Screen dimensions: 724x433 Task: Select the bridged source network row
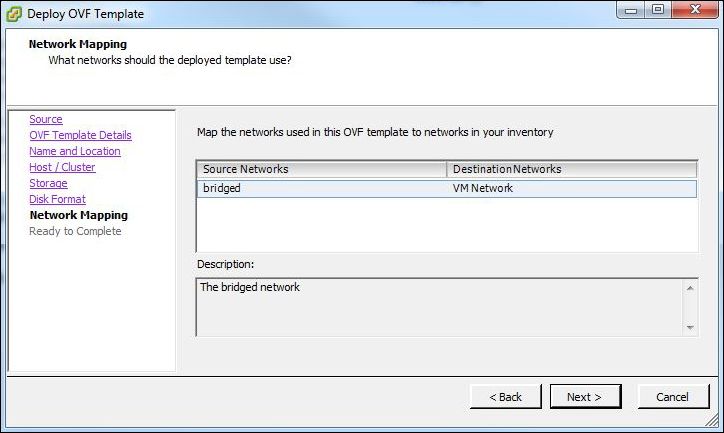(321, 188)
